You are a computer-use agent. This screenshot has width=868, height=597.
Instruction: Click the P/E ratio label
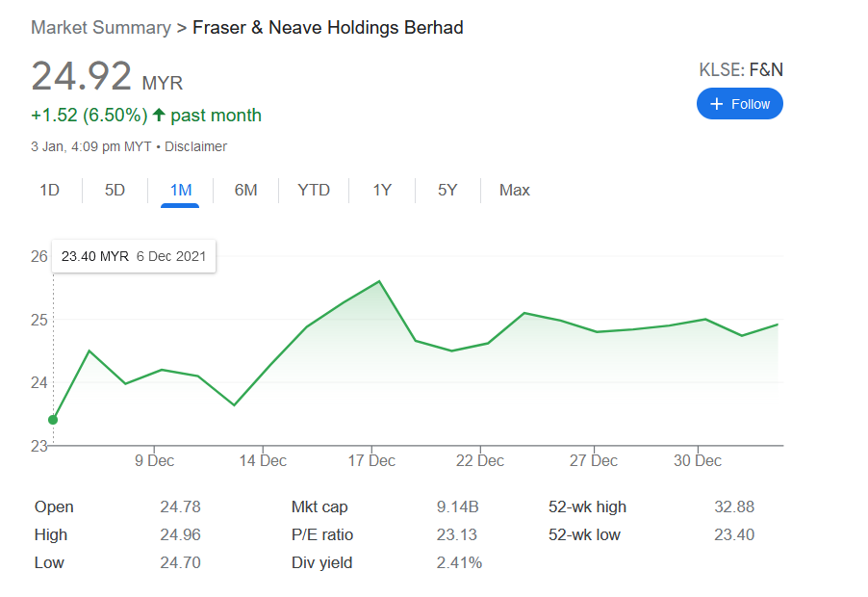click(x=322, y=534)
